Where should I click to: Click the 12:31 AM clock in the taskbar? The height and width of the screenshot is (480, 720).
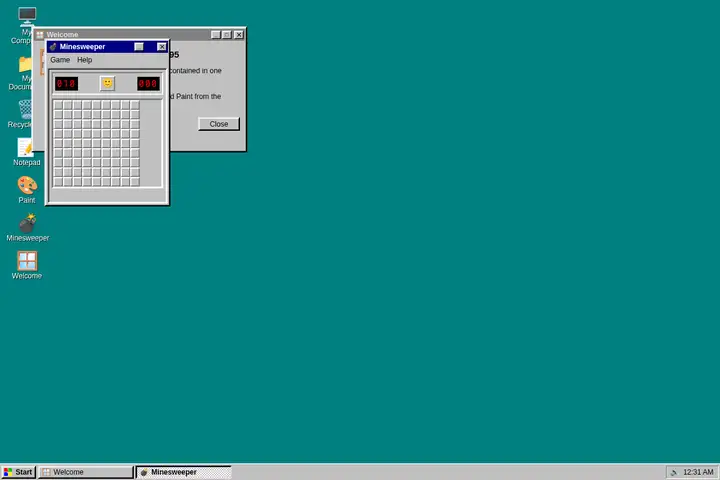click(x=698, y=472)
